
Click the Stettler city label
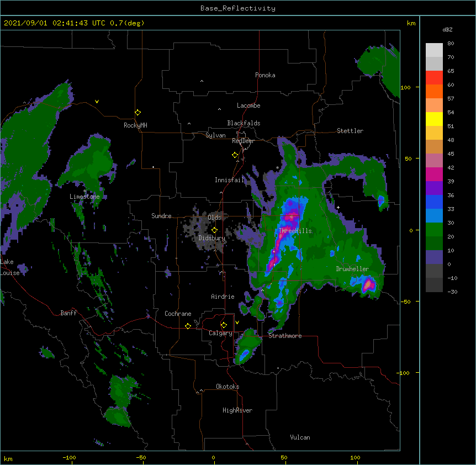[350, 131]
